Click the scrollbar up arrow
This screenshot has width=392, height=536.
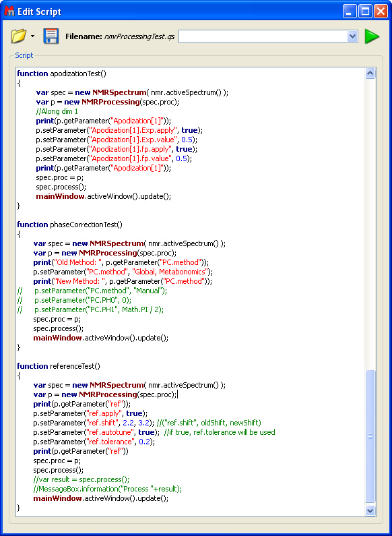point(370,73)
